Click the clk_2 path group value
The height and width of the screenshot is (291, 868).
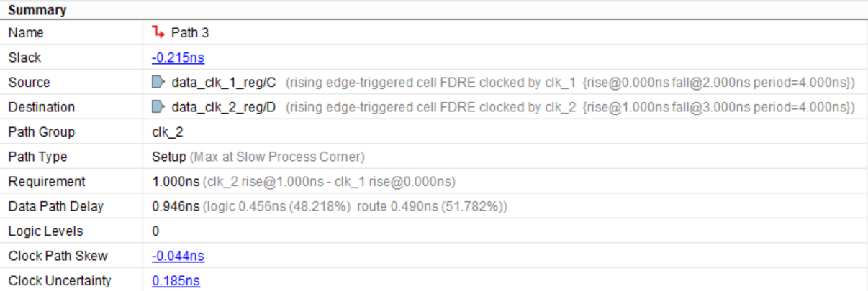point(165,132)
